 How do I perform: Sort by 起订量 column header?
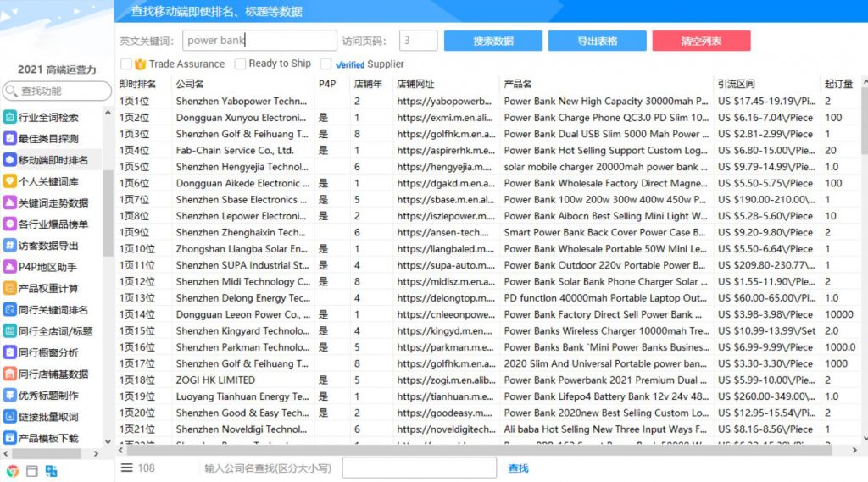(x=838, y=84)
